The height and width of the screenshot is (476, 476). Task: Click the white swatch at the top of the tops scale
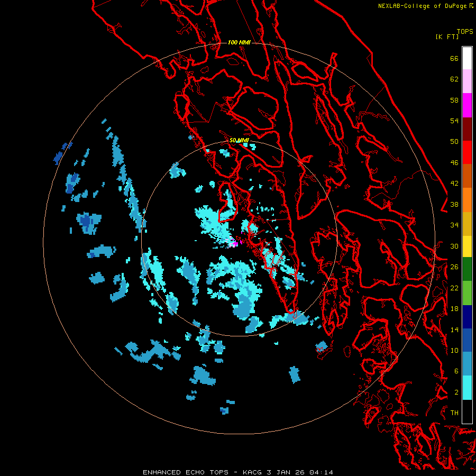pyautogui.click(x=467, y=58)
